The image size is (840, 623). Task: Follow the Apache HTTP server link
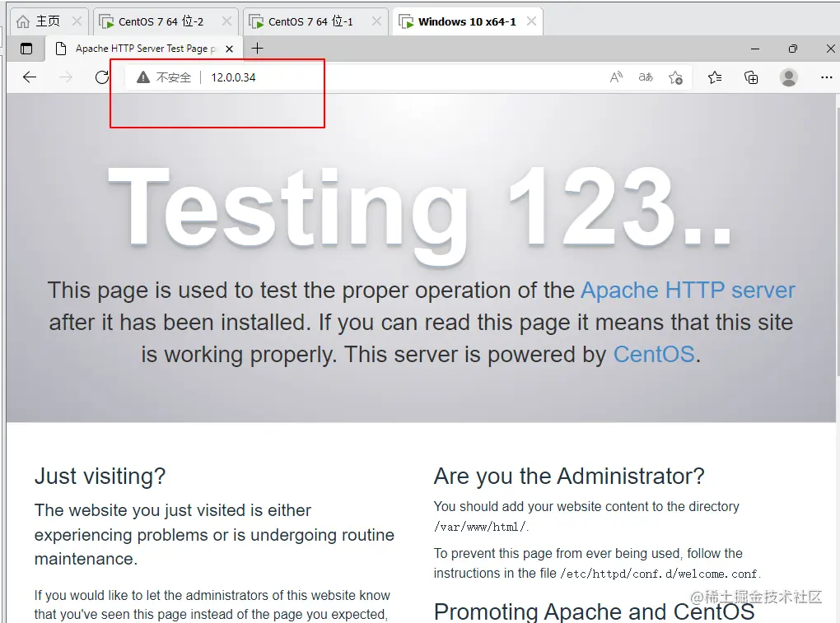click(688, 290)
